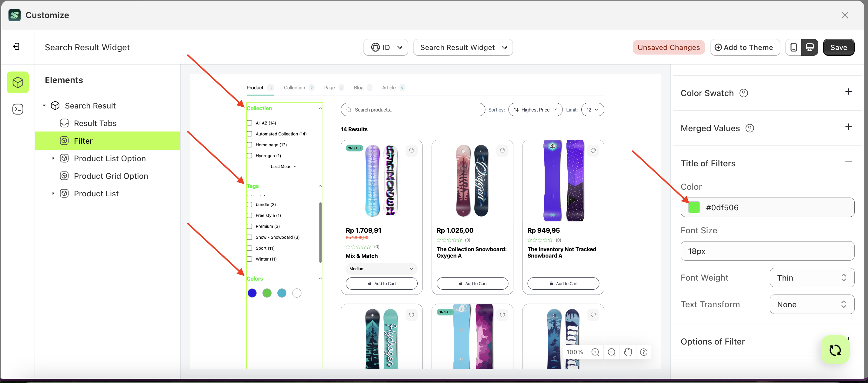The height and width of the screenshot is (383, 868).
Task: Switch to the Blog results tab
Action: 359,87
